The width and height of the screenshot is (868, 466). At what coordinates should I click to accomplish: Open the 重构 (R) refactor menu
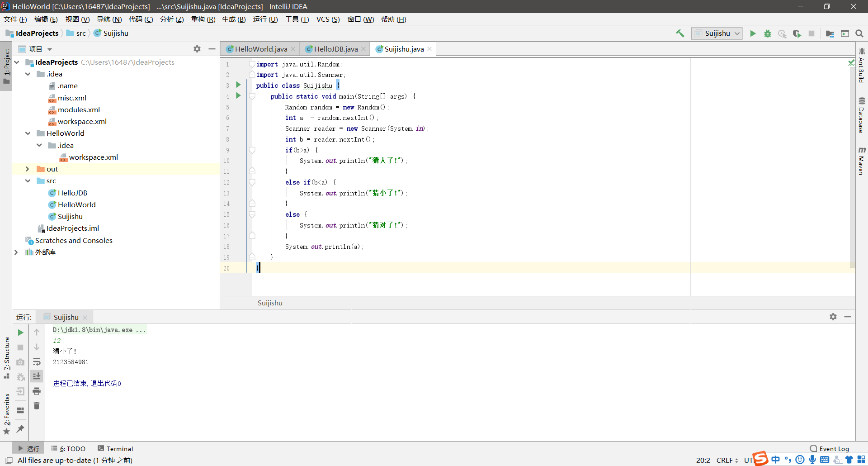[x=203, y=19]
